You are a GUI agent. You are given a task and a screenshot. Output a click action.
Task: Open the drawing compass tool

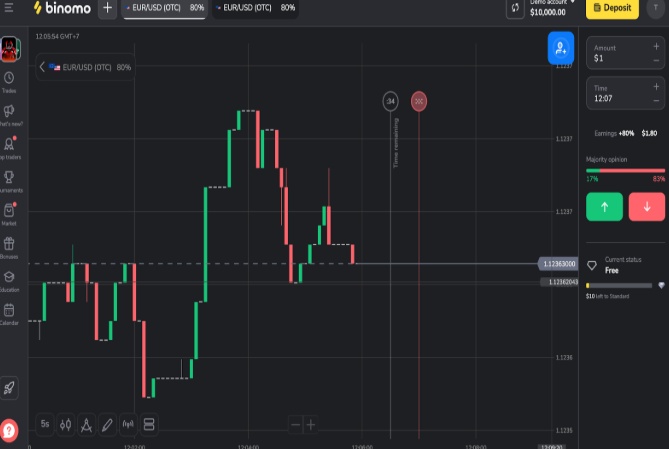[86, 424]
